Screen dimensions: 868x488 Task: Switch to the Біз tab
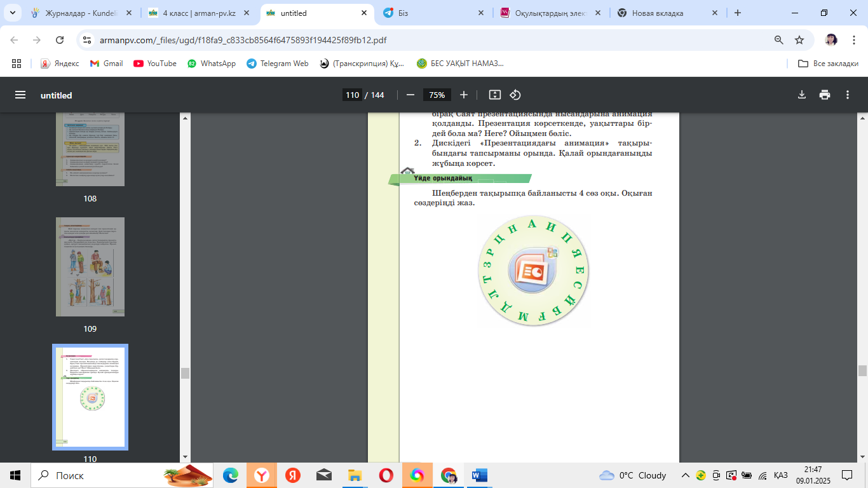[x=435, y=13]
